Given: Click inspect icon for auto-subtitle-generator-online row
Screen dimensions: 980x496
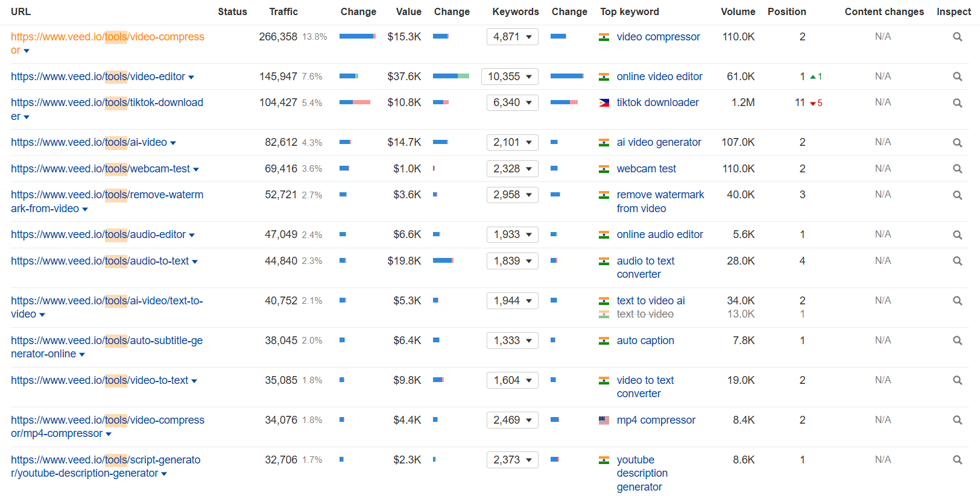Looking at the screenshot, I should [957, 341].
